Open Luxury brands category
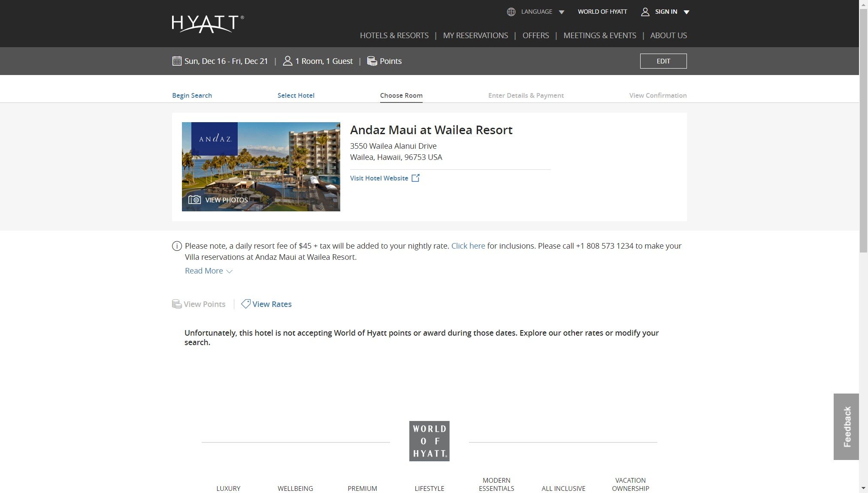 tap(228, 488)
